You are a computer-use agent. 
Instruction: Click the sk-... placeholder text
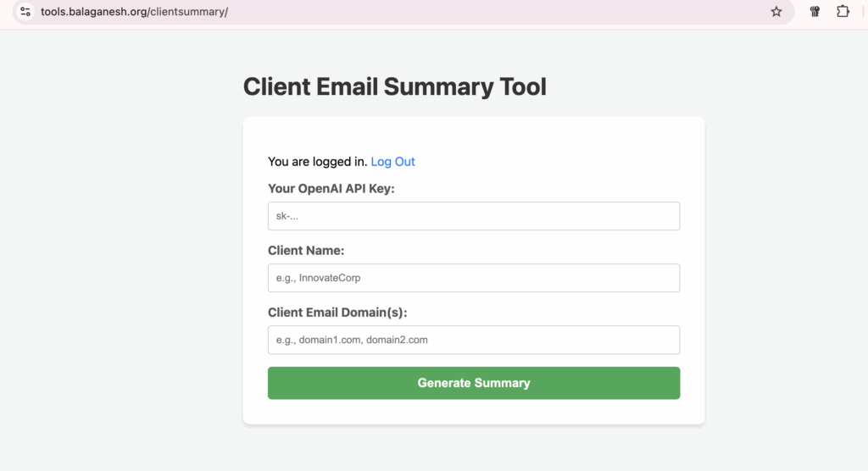[x=287, y=216]
